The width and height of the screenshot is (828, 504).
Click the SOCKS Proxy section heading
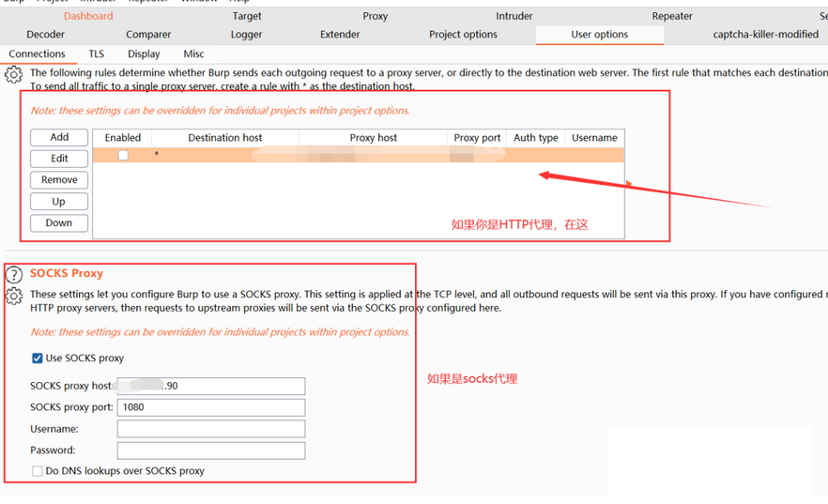[67, 273]
